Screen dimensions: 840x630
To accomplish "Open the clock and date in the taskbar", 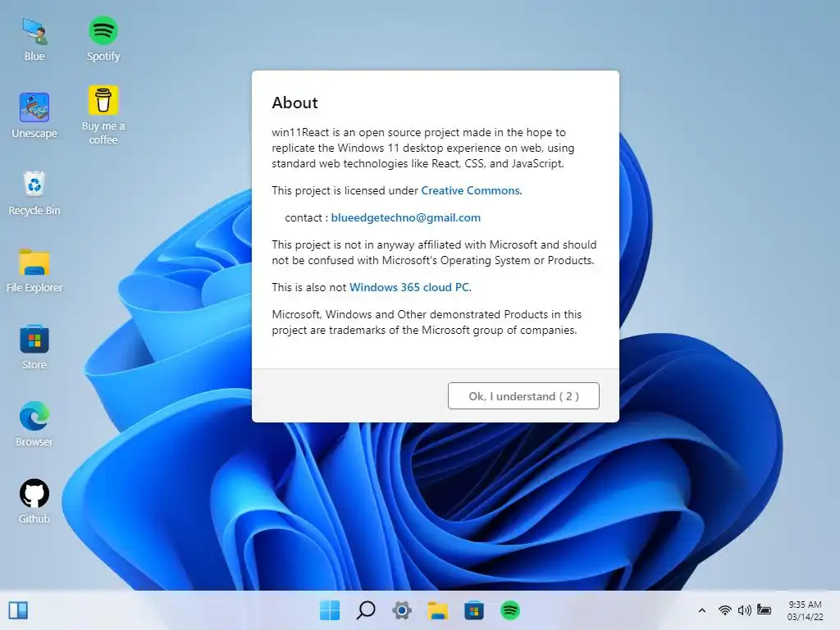I will pos(806,610).
